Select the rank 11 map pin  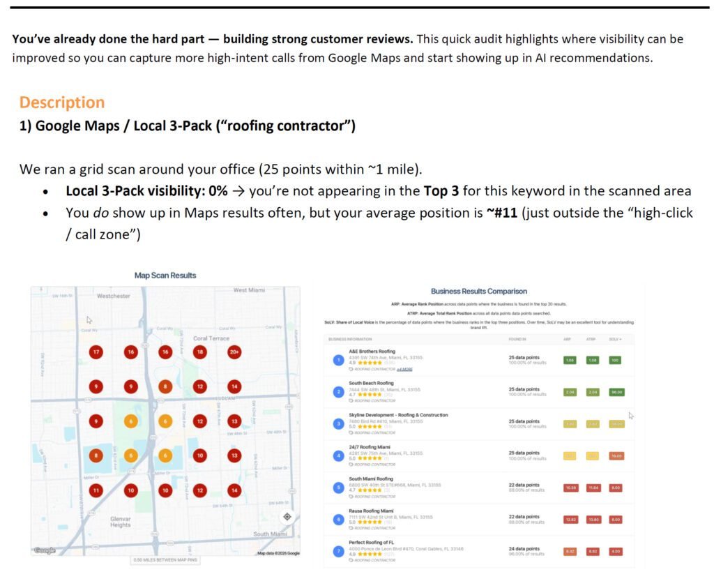point(96,490)
